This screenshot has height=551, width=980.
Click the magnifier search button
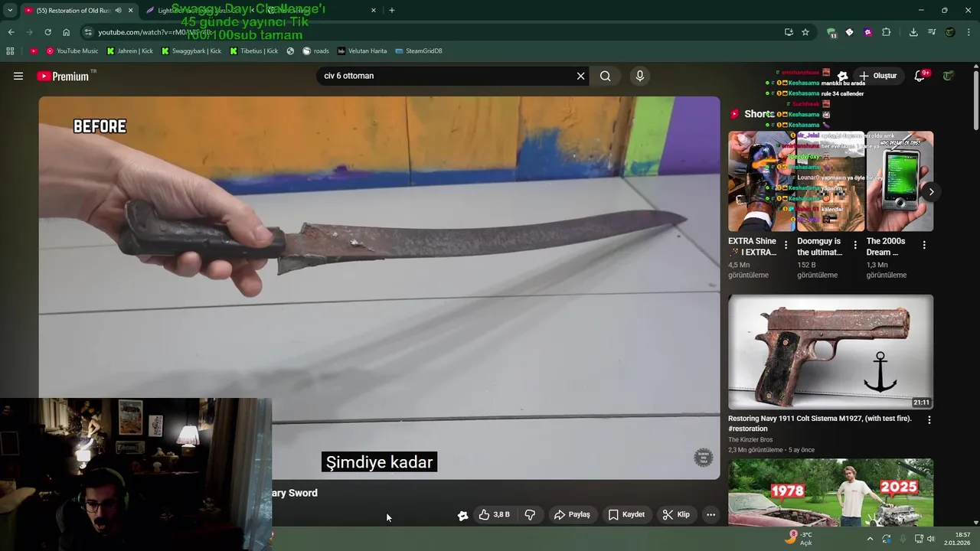606,76
